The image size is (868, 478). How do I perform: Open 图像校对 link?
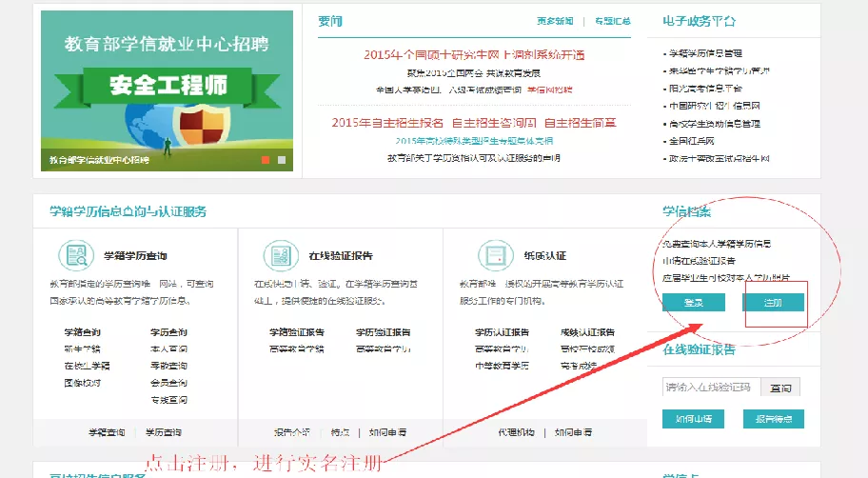tap(83, 383)
